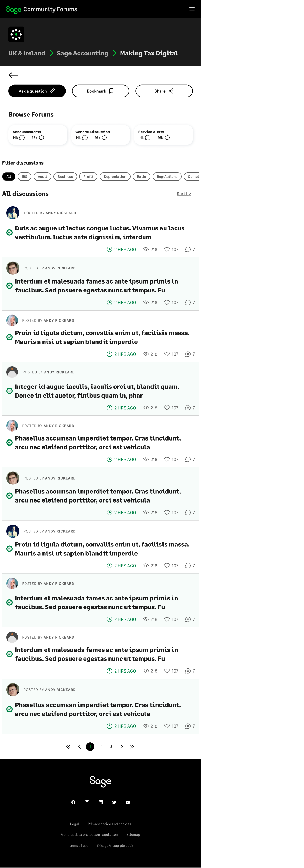Click the Ask a question button
Image resolution: width=304 pixels, height=868 pixels.
tap(37, 91)
